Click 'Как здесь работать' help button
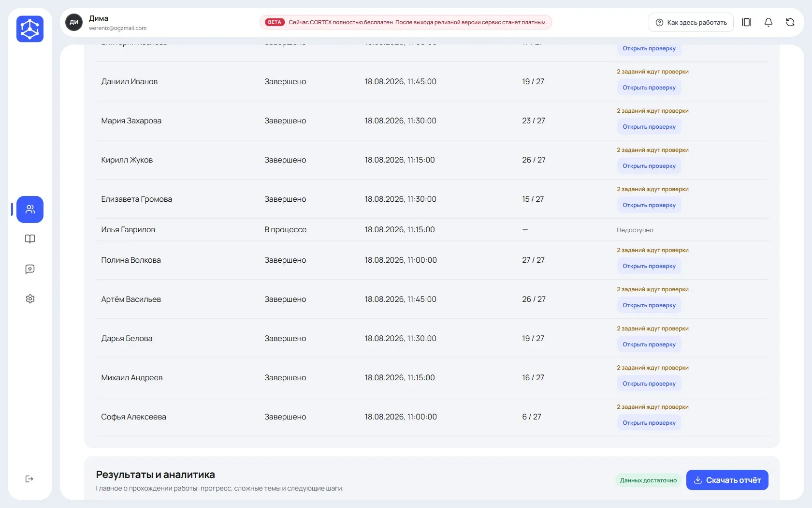 [x=691, y=22]
